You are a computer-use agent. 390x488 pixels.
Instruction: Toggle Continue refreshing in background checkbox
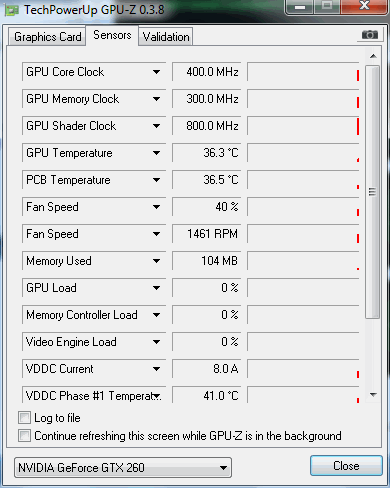pyautogui.click(x=24, y=436)
